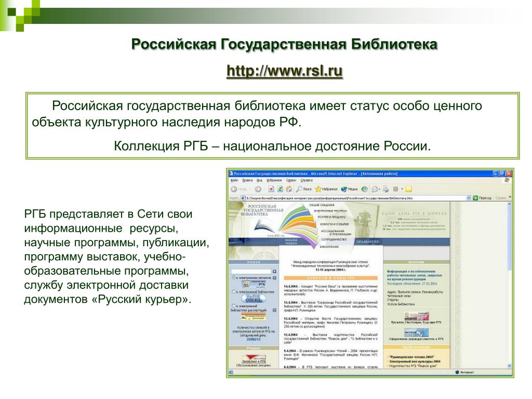
Task: Open the Оглавление link in the blue bar
Action: tap(367, 241)
